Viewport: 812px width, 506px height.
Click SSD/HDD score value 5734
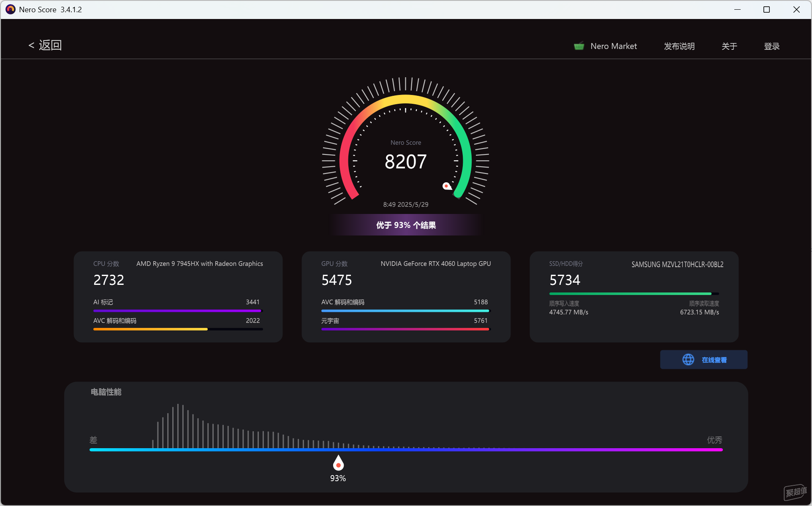[x=565, y=280]
